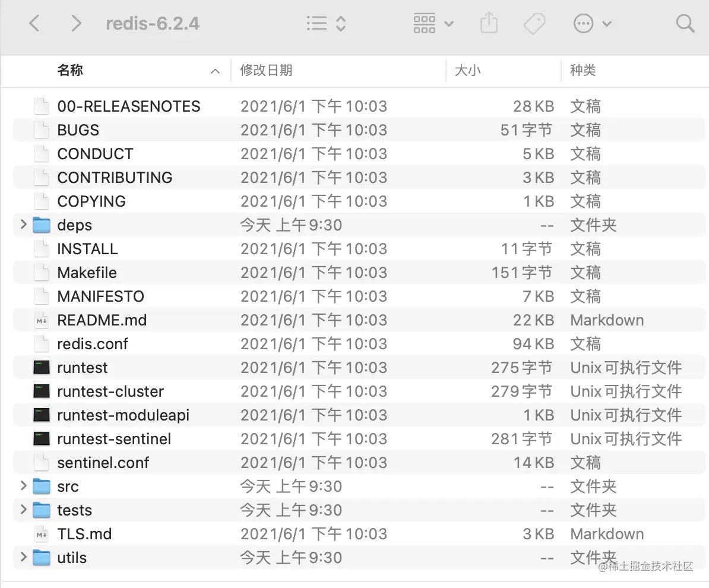Sort by the 种类 column header

(x=583, y=71)
